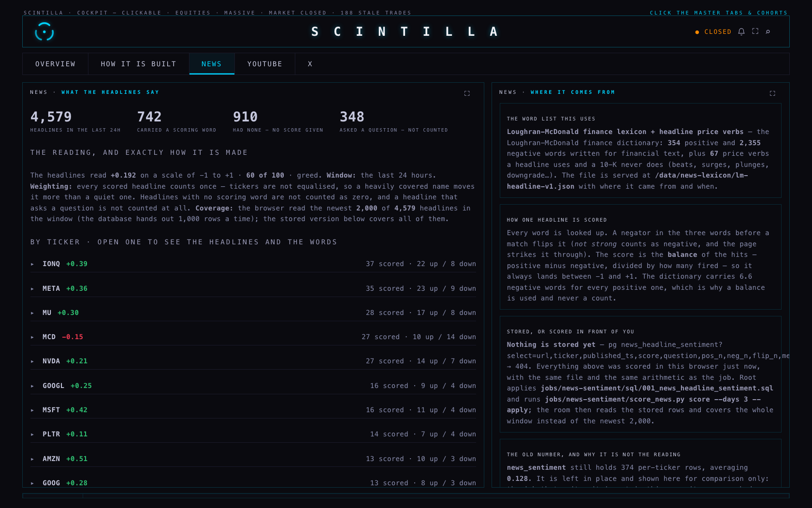
Task: Click 'The word list this uses' heading
Action: click(x=551, y=119)
